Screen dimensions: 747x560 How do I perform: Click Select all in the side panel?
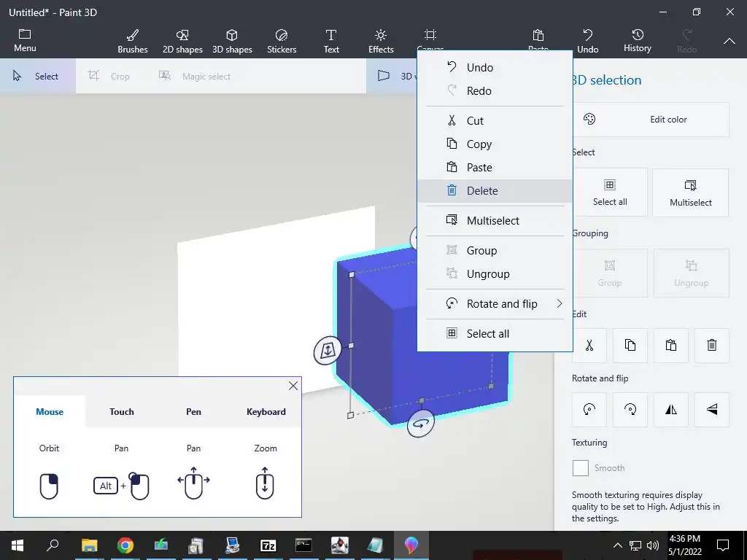(610, 192)
